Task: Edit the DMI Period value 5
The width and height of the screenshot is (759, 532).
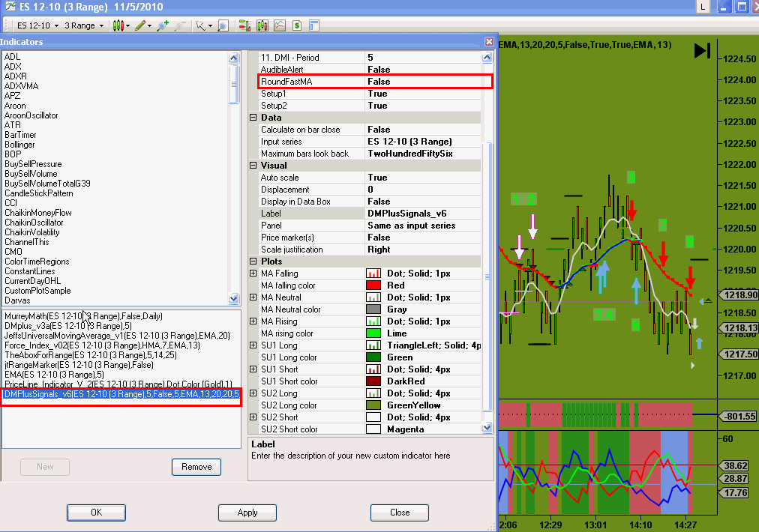Action: pos(423,58)
